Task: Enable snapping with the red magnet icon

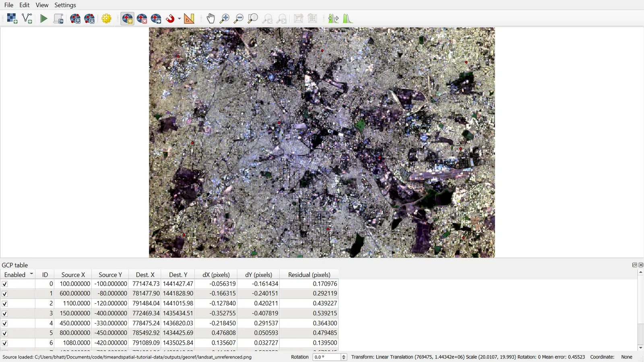Action: [171, 19]
